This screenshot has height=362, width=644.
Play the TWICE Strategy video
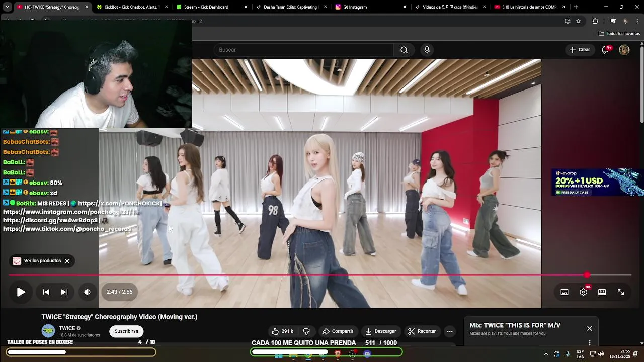click(21, 292)
